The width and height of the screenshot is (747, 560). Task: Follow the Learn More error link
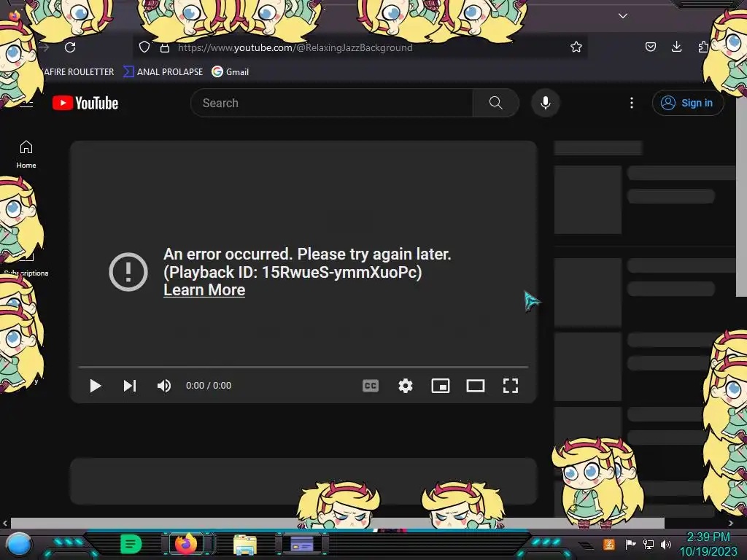[x=204, y=290]
